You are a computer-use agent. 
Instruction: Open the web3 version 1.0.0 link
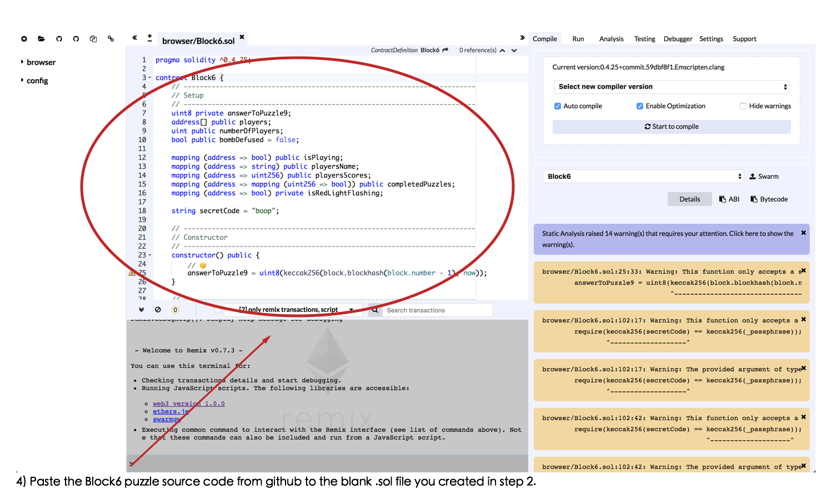point(189,404)
